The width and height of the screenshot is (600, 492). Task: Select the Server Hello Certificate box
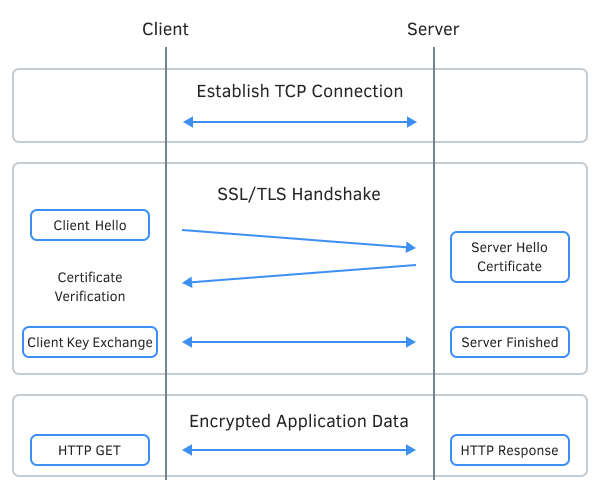509,257
